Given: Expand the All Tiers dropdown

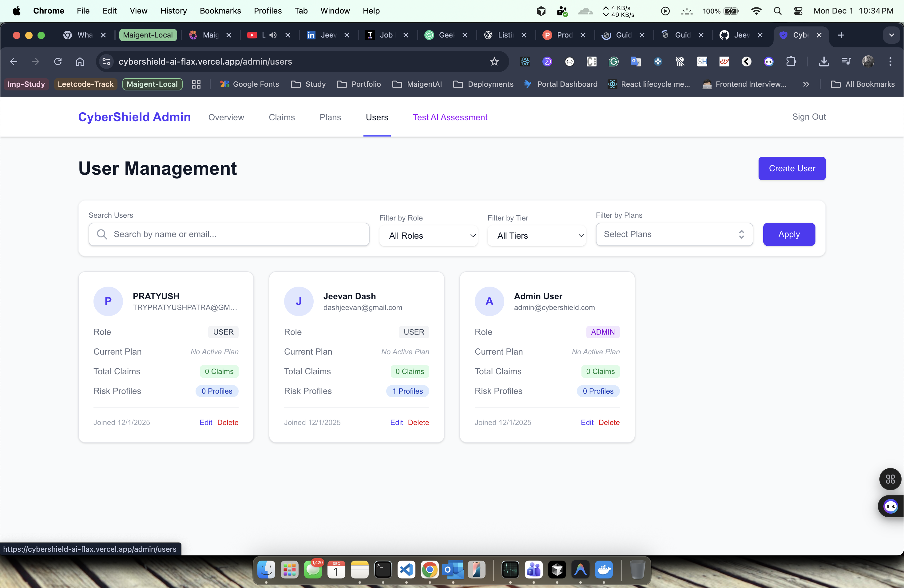Looking at the screenshot, I should (537, 236).
